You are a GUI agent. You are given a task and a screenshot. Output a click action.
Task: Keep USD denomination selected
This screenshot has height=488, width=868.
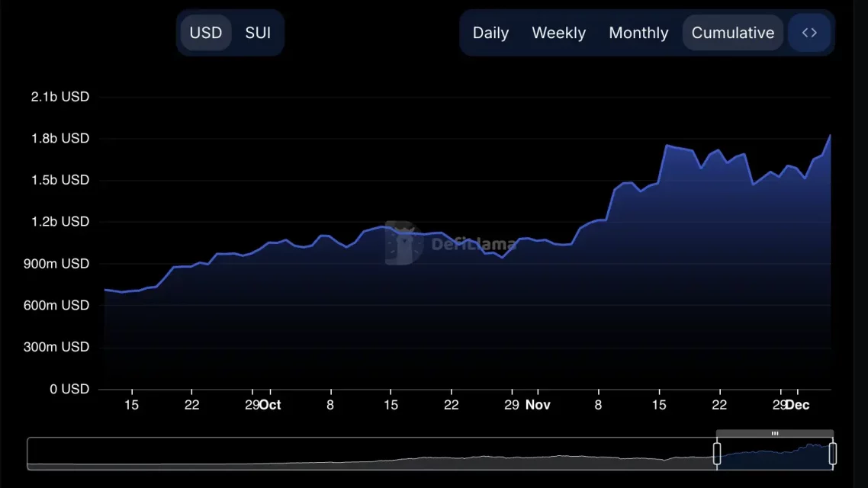tap(204, 32)
